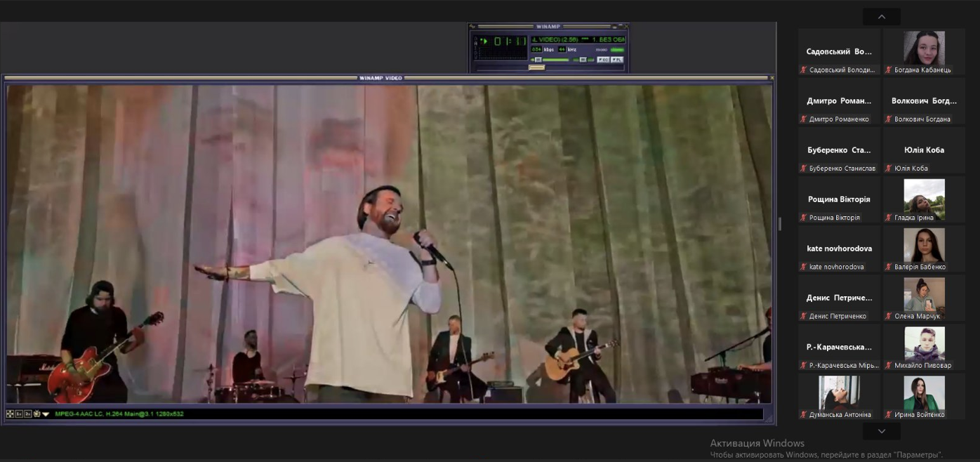Open the video options dropdown arrow
The width and height of the screenshot is (980, 462).
(46, 414)
